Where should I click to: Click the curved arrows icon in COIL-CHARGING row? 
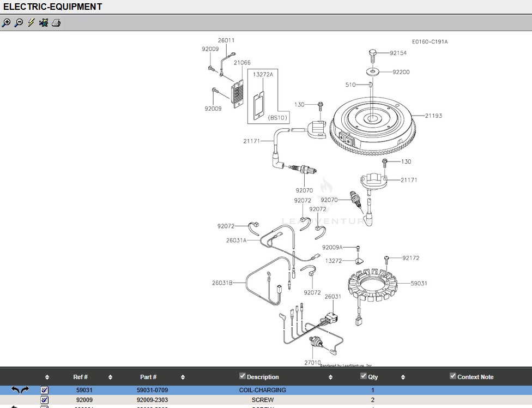pos(20,390)
